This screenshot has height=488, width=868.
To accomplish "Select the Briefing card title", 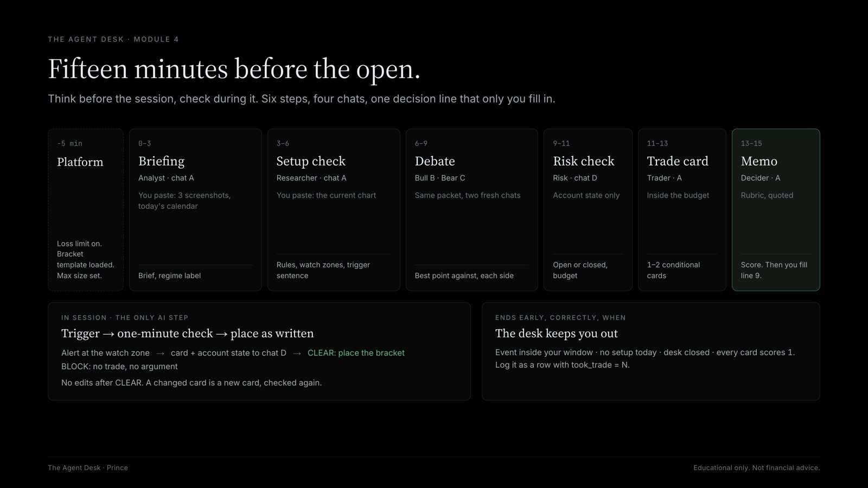I will (161, 161).
